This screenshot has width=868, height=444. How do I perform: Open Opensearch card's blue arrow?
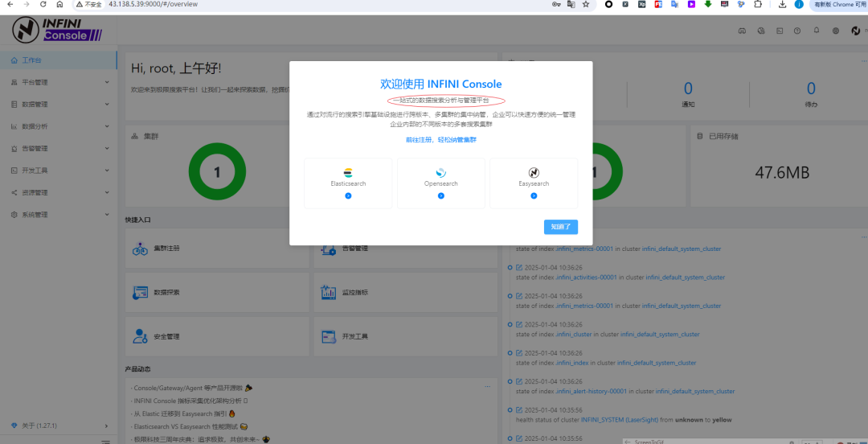click(x=440, y=195)
